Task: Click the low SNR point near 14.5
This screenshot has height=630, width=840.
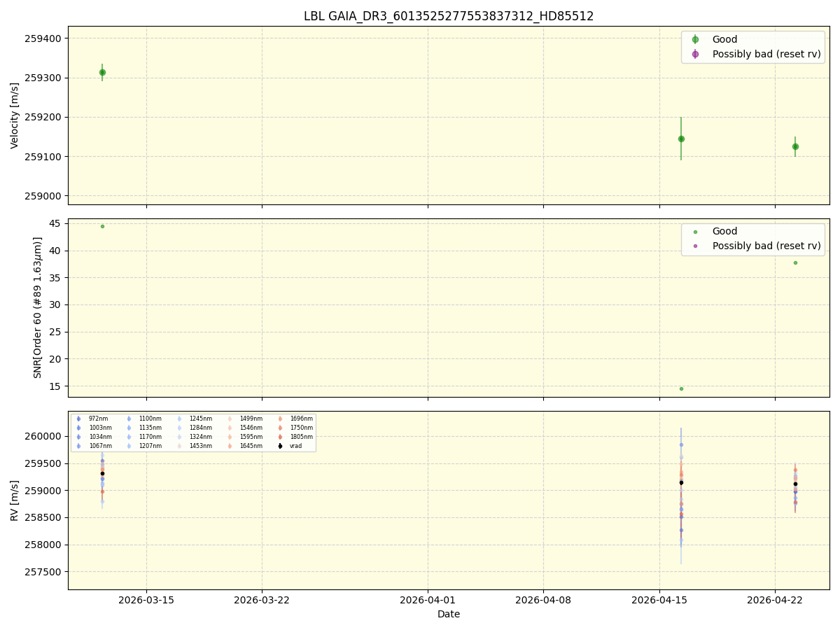Action: point(681,388)
